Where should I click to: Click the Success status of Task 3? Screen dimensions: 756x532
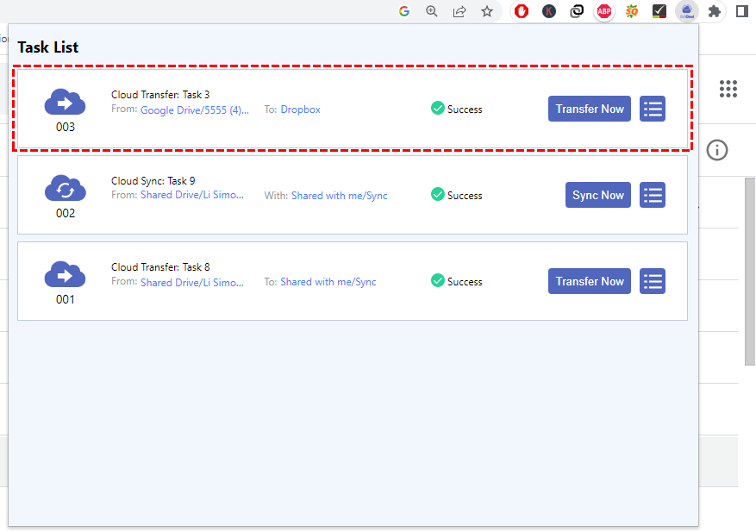457,109
